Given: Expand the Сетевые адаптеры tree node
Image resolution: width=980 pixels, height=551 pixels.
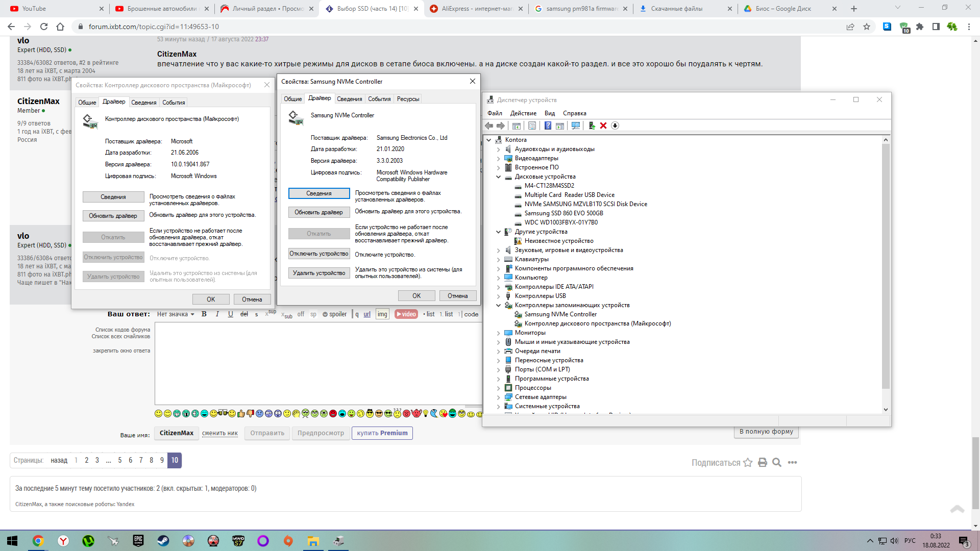Looking at the screenshot, I should coord(499,397).
